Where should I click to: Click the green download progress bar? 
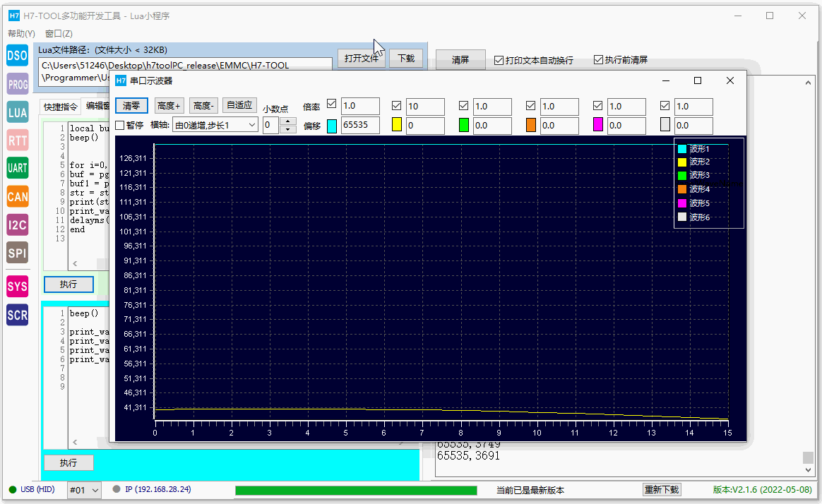click(x=356, y=491)
